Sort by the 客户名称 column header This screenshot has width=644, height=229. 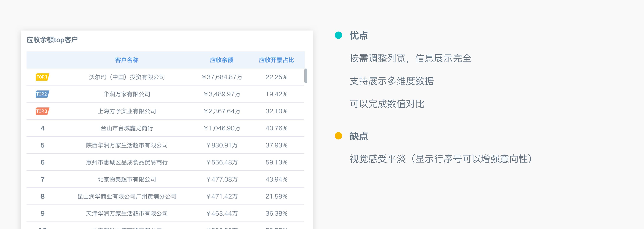127,60
